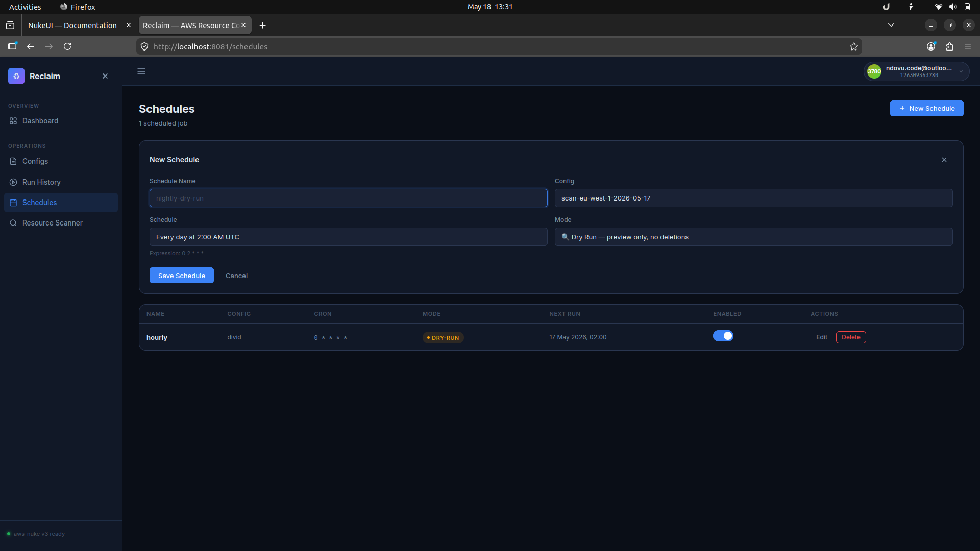Click the Wi-Fi network icon
Image resolution: width=980 pixels, height=551 pixels.
938,7
